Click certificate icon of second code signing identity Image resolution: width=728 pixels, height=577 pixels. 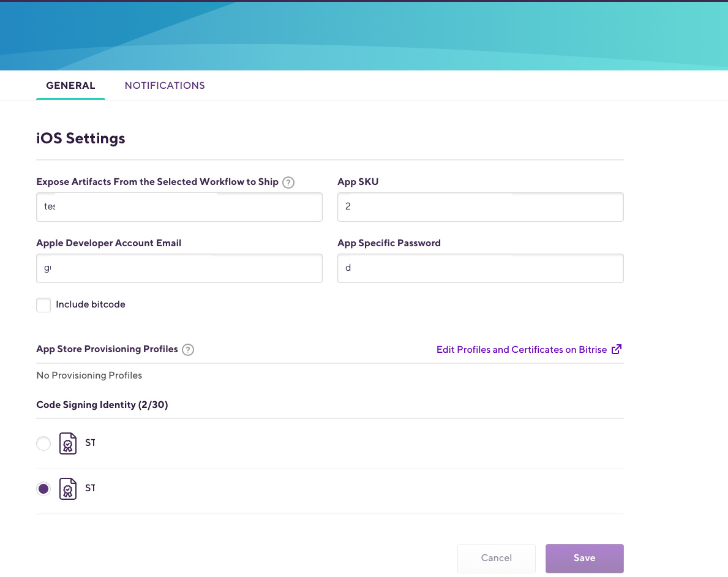(68, 489)
